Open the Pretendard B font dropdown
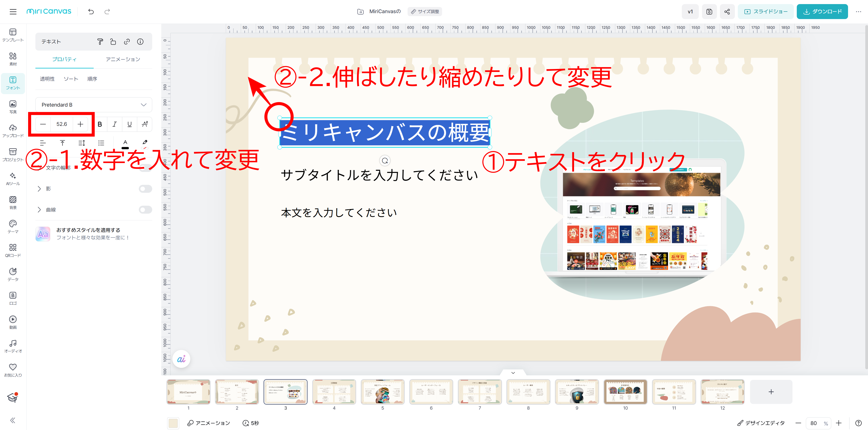The width and height of the screenshot is (868, 430). click(x=94, y=105)
